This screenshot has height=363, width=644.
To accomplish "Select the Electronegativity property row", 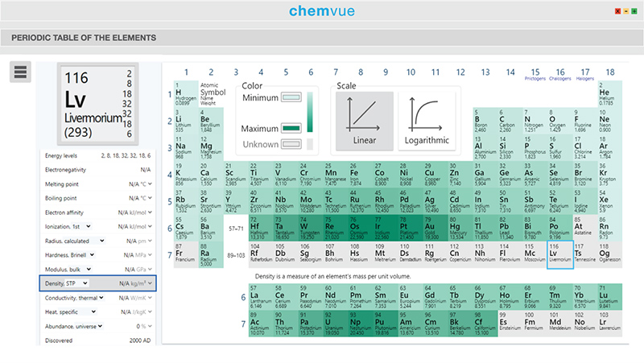I will coord(97,170).
